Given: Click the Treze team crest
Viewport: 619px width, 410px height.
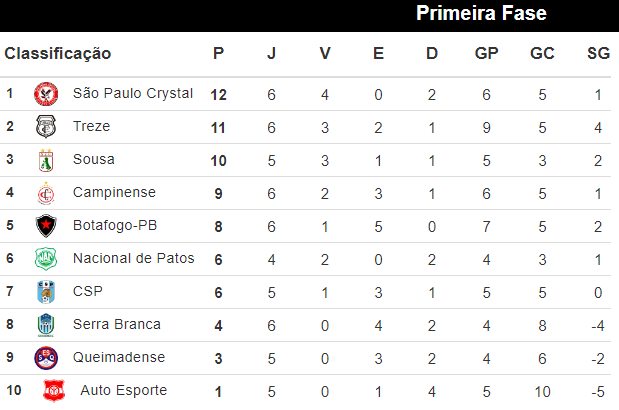Looking at the screenshot, I should click(x=47, y=127).
